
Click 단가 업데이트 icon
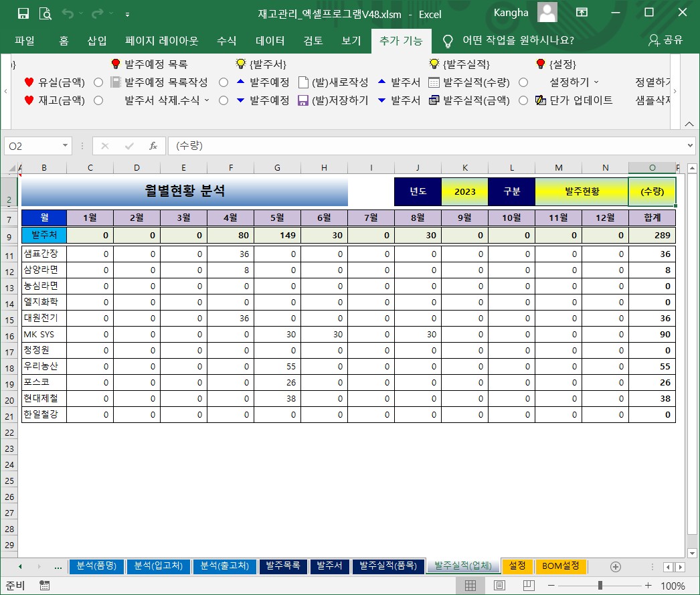[x=541, y=100]
